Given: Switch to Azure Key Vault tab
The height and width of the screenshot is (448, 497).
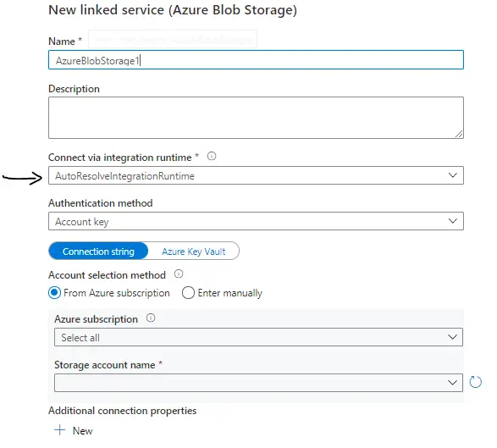Looking at the screenshot, I should [x=193, y=252].
